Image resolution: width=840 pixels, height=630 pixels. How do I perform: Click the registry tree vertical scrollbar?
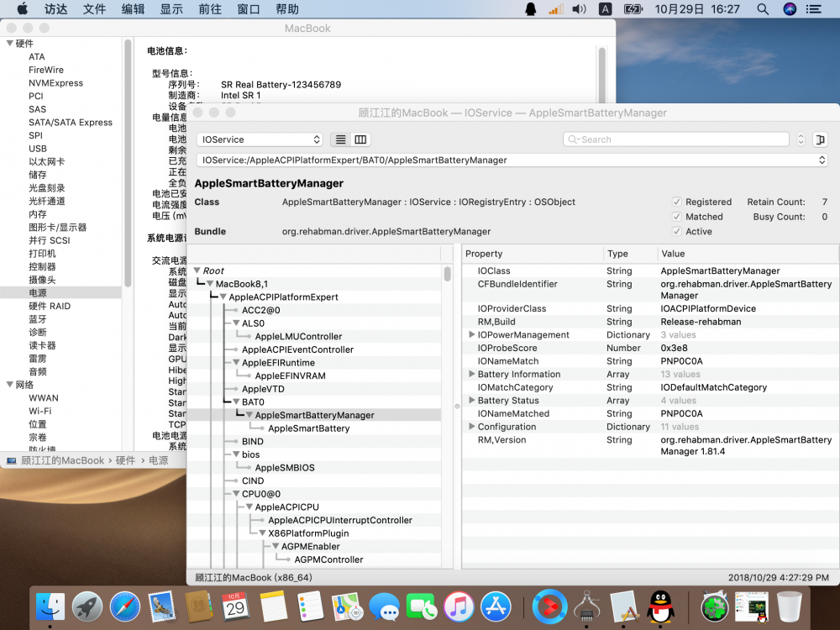[x=448, y=274]
